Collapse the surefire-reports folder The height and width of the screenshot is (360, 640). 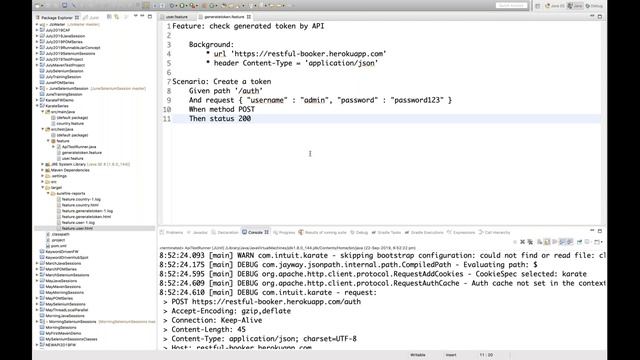pos(48,193)
